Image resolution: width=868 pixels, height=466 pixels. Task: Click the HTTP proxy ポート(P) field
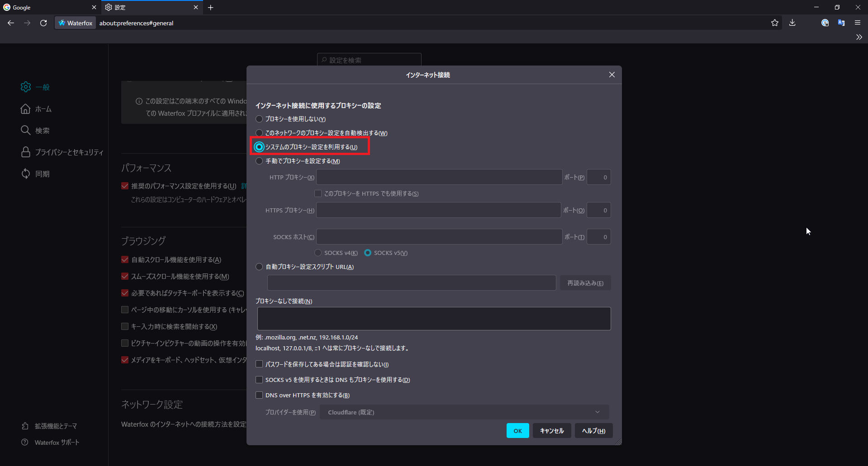[x=599, y=177]
